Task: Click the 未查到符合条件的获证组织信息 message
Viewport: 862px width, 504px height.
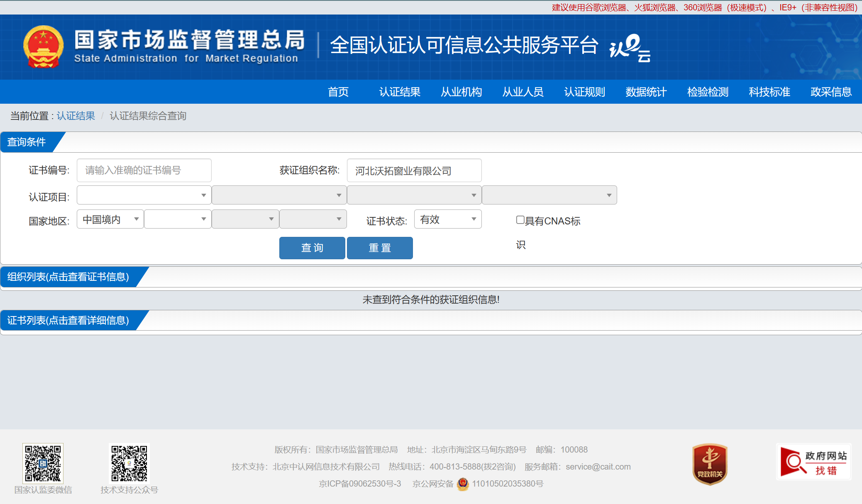Action: (x=431, y=299)
